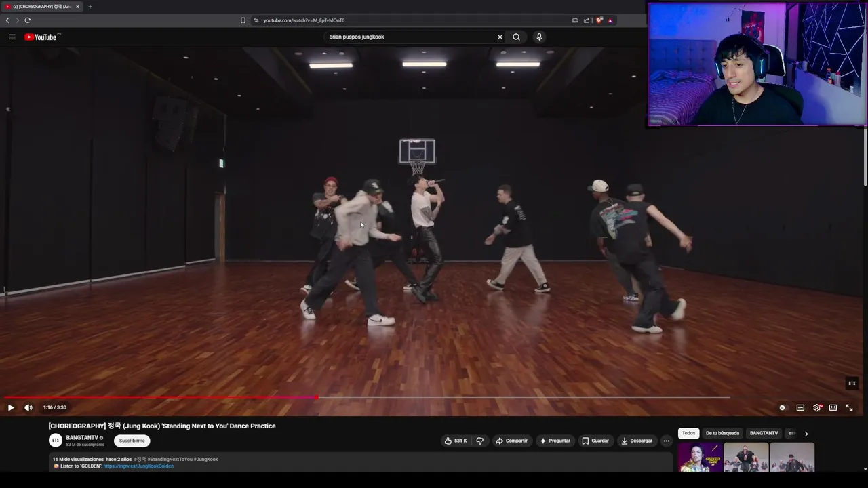This screenshot has height=488, width=868.
Task: Open site information icon beside the URL
Action: pos(256,20)
